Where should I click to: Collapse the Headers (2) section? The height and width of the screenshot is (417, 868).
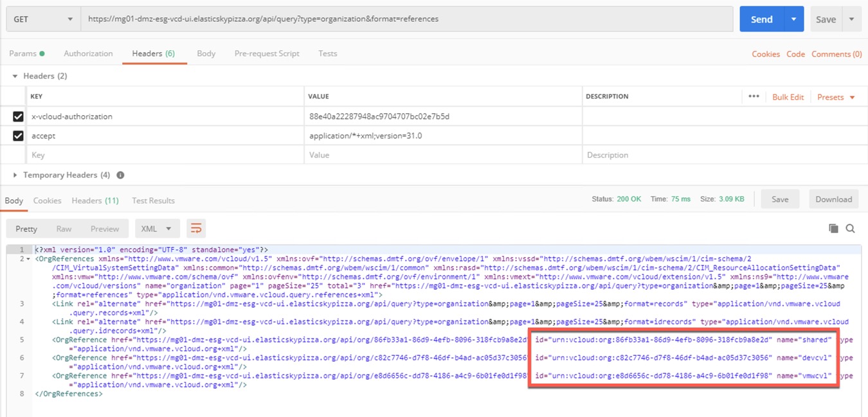[15, 76]
